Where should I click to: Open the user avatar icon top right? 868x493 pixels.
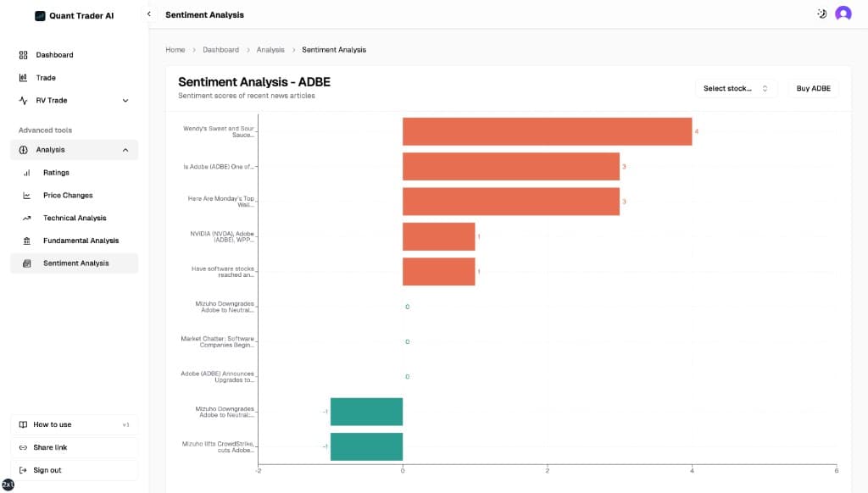843,14
